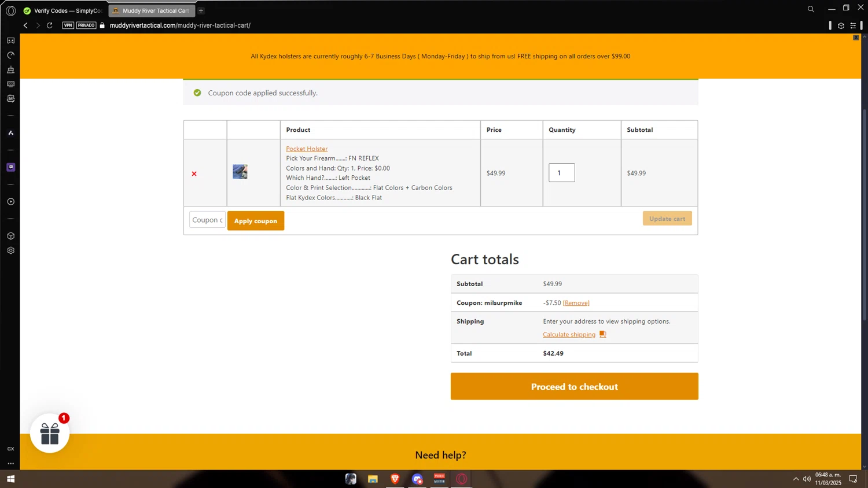Image resolution: width=868 pixels, height=488 pixels.
Task: Click the shipping truck icon
Action: [602, 334]
